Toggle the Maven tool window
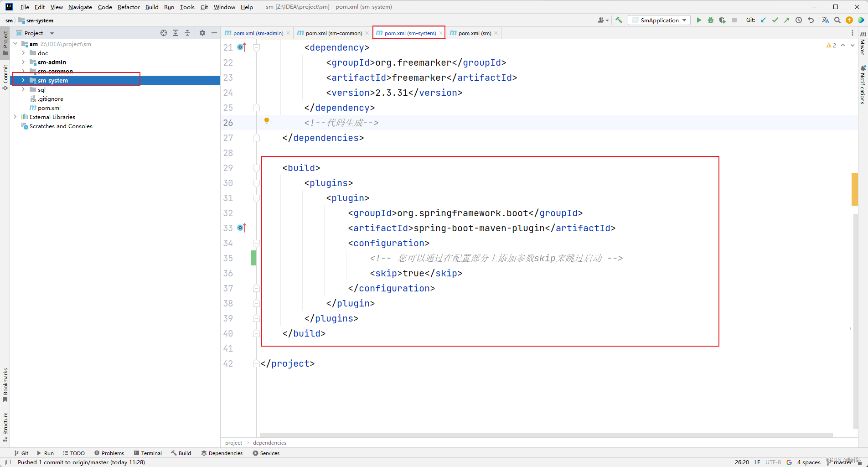This screenshot has width=868, height=467. [x=863, y=44]
